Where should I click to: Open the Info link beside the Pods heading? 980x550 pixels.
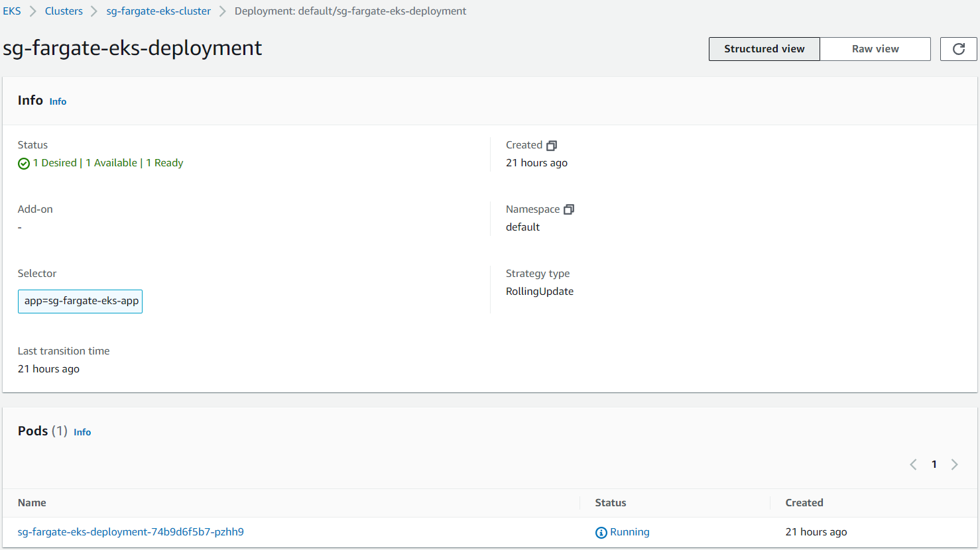[x=82, y=432]
